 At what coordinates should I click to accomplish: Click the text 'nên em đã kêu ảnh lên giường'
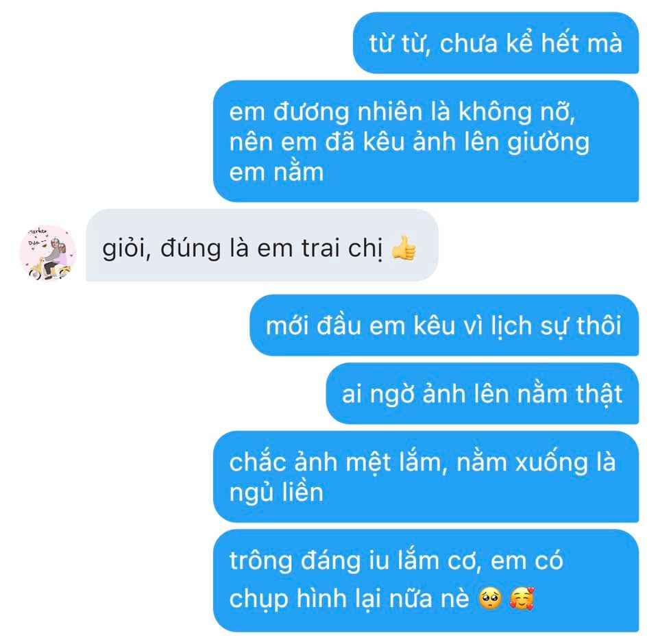pos(409,143)
